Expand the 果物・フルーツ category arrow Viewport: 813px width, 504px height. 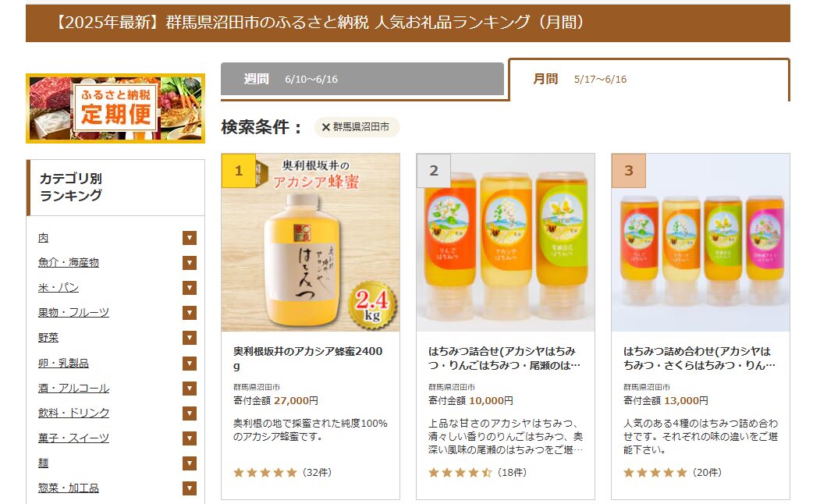[x=190, y=313]
